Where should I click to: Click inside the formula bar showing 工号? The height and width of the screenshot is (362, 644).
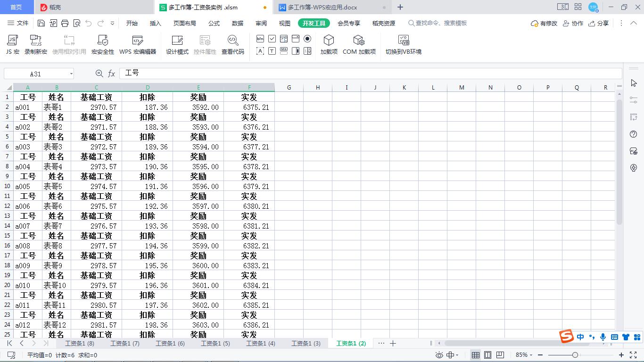coord(189,74)
